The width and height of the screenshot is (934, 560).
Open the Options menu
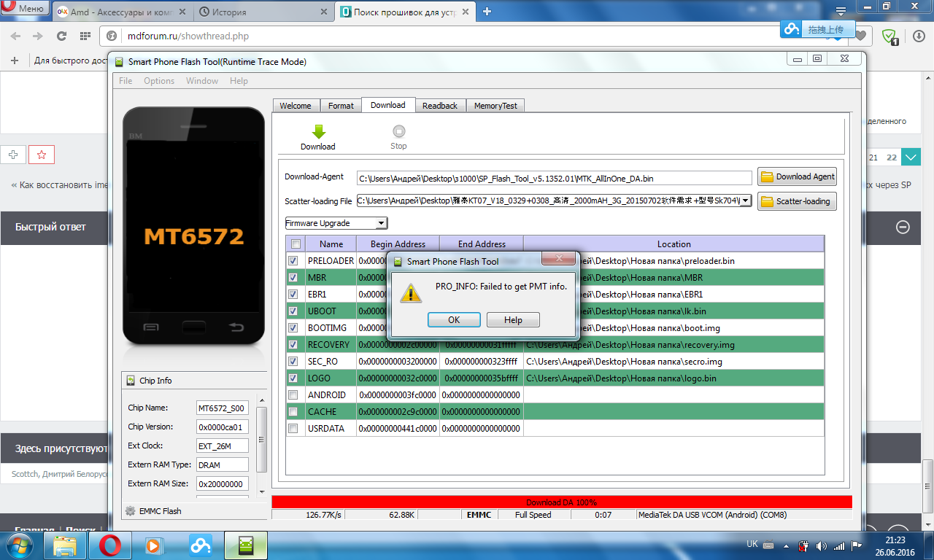(x=158, y=81)
